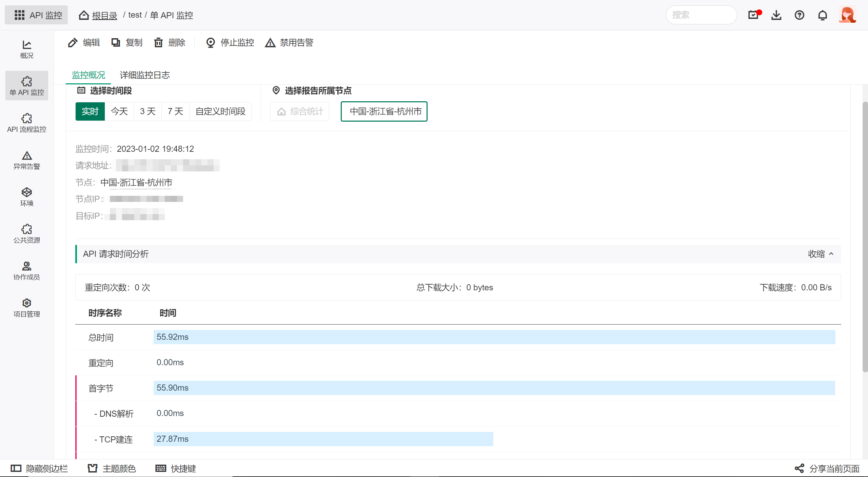
Task: Open the 环境 environment section
Action: pos(26,197)
